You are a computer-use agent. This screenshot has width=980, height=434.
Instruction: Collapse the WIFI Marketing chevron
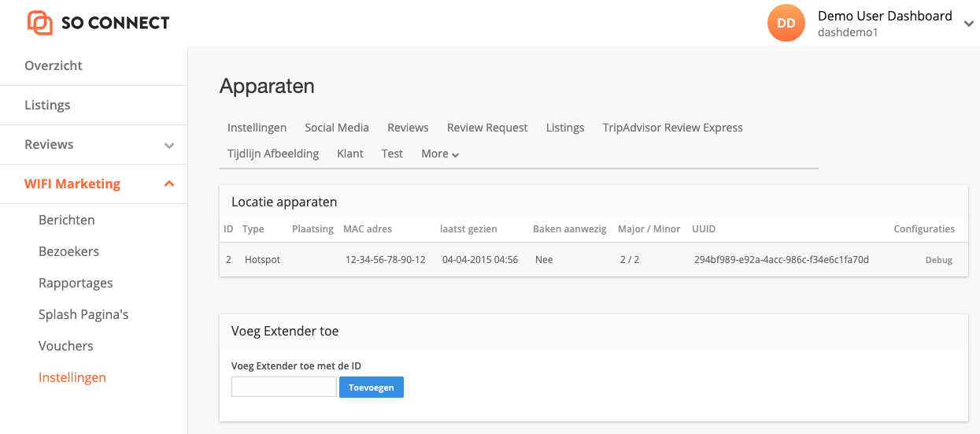[168, 184]
